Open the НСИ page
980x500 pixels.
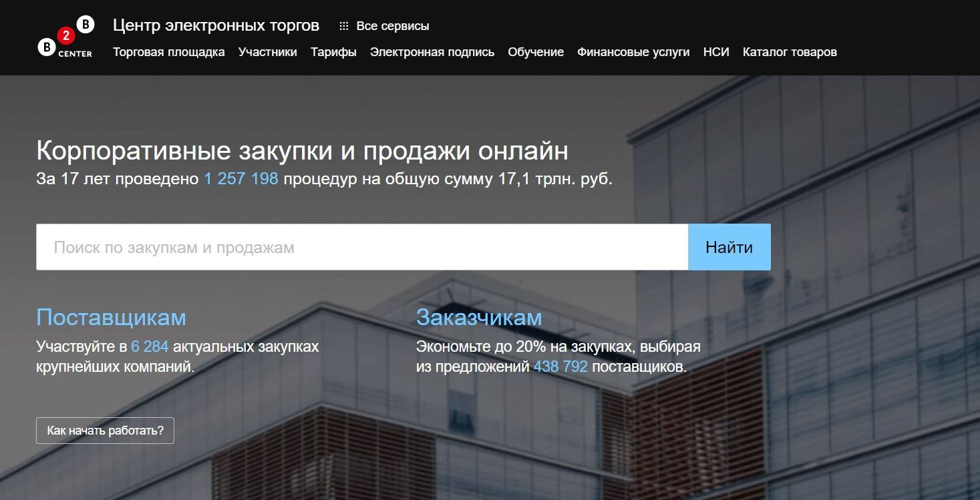point(715,51)
